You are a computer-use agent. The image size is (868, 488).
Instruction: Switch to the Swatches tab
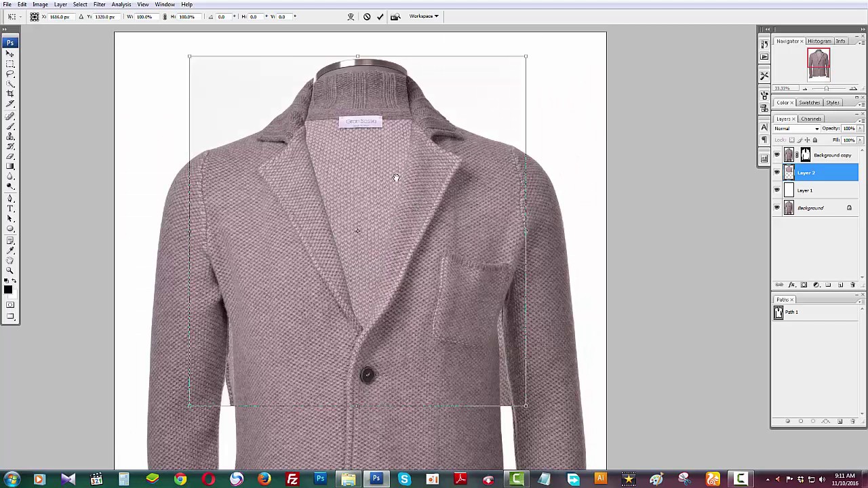pos(809,102)
